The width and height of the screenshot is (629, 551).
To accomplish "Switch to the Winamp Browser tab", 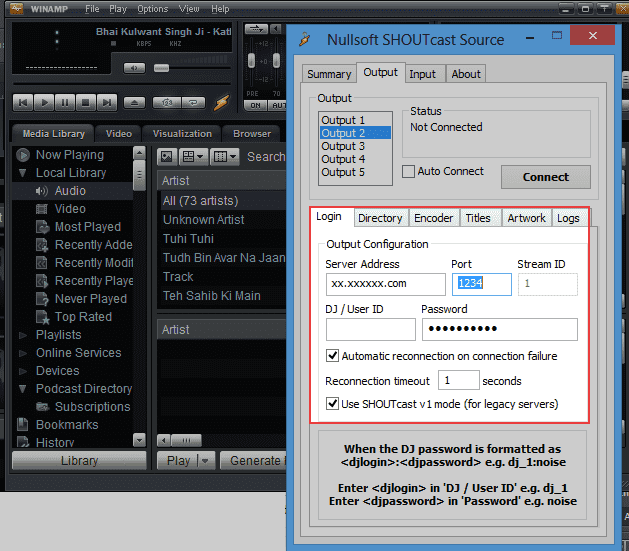I will [252, 134].
